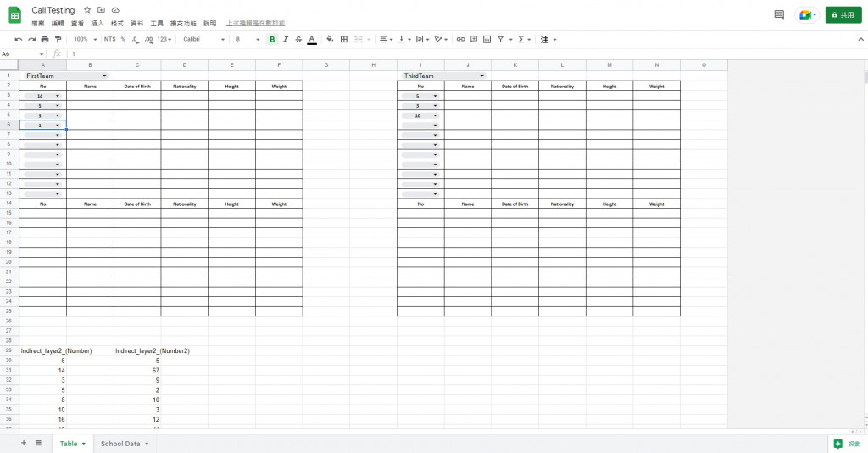Viewport: 868px width, 453px height.
Task: Open the dropdown showing 14 in column A
Action: pos(57,96)
